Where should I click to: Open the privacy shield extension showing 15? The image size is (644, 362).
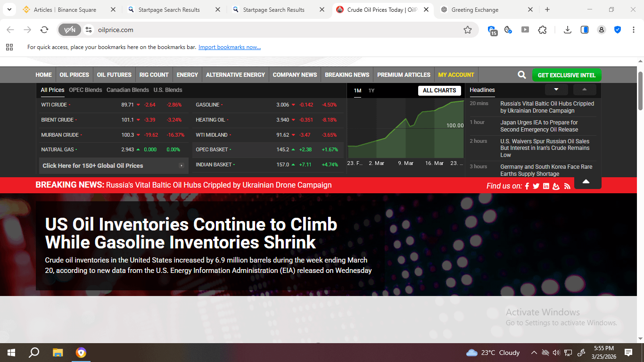coord(492,30)
